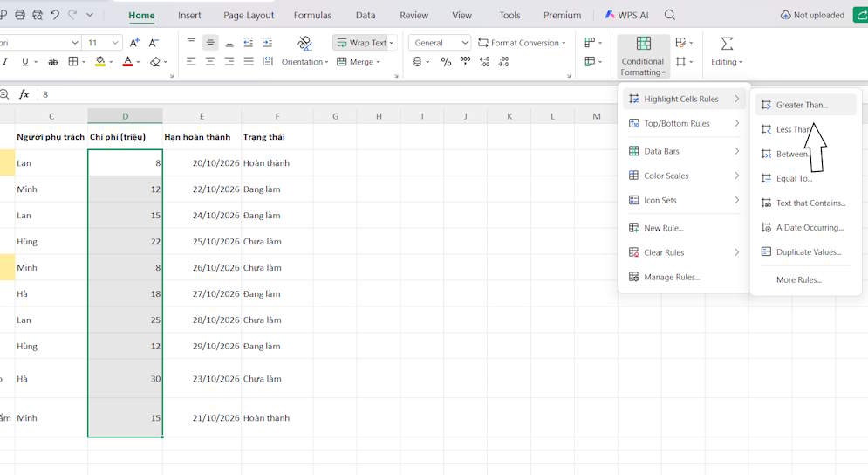Apply italic formatting
This screenshot has height=475, width=868.
5,61
